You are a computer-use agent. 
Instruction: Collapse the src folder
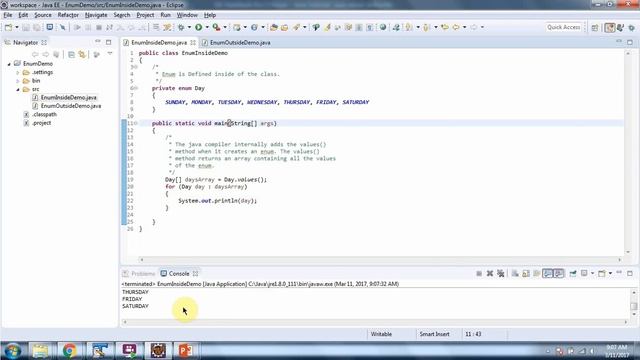point(18,89)
